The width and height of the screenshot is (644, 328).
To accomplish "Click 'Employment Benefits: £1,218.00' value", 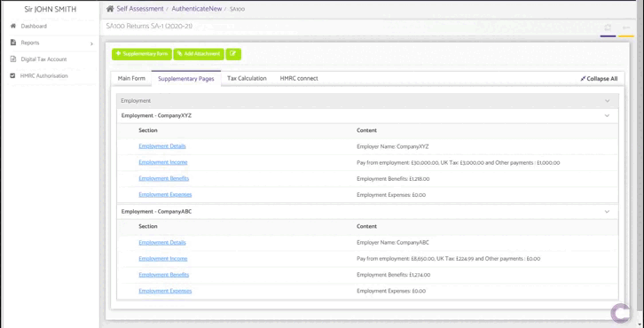I will (393, 179).
